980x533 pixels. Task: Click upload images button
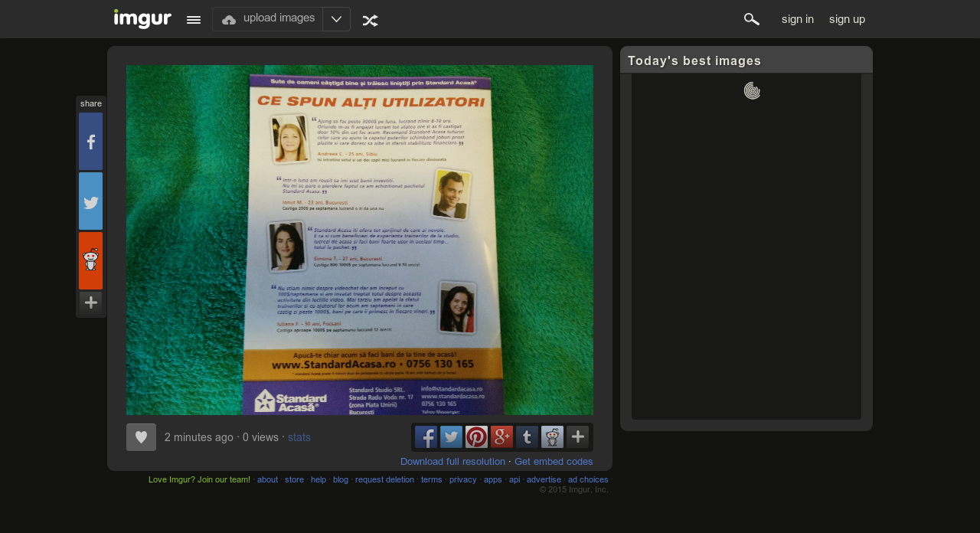[x=268, y=19]
